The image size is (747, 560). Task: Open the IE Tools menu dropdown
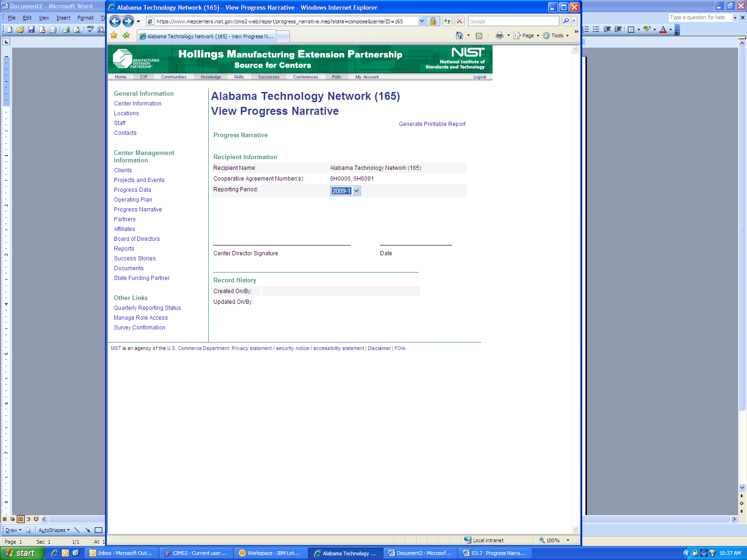click(556, 35)
